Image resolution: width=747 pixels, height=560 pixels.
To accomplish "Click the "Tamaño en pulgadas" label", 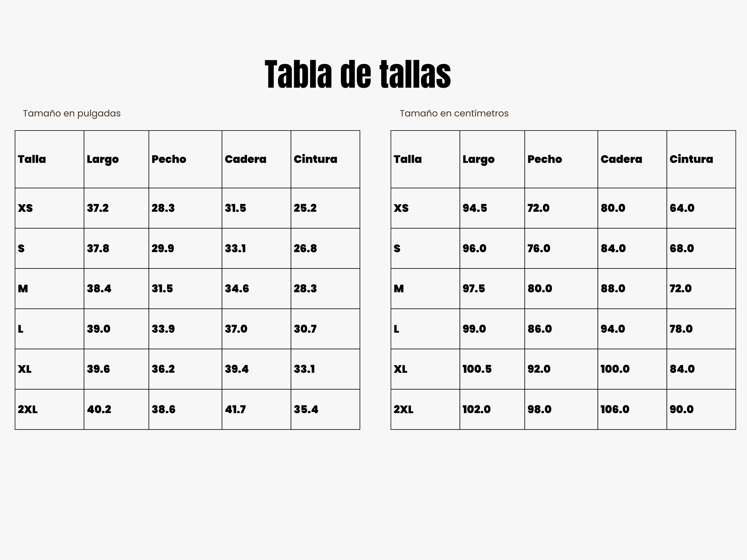I will coord(72,113).
